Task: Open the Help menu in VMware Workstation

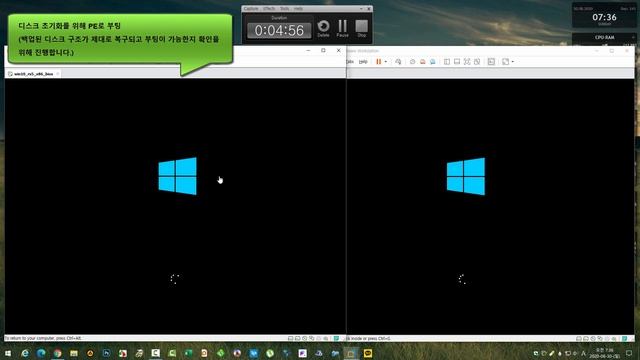Action: coord(363,62)
